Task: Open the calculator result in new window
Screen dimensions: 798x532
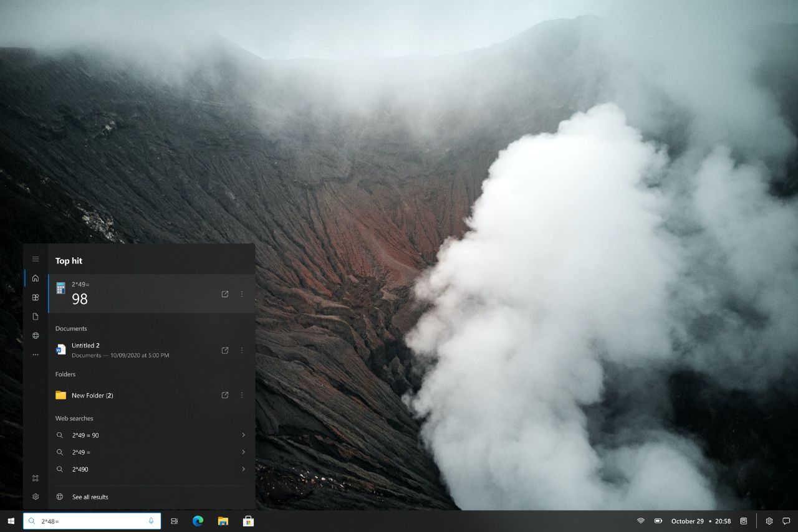Action: coord(225,294)
